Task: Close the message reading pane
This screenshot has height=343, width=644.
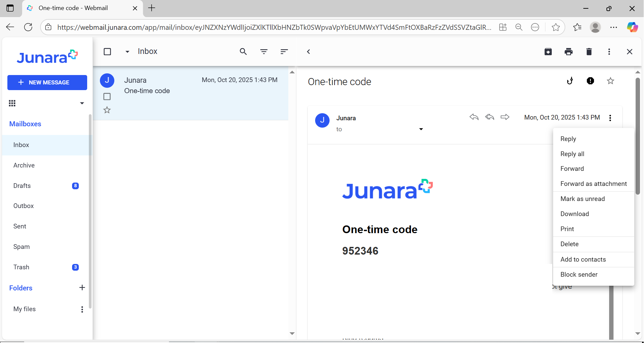Action: (x=630, y=52)
